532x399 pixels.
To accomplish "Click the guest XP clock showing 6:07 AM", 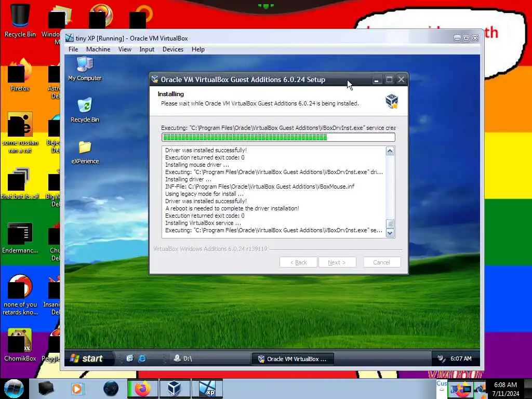I will (x=461, y=358).
